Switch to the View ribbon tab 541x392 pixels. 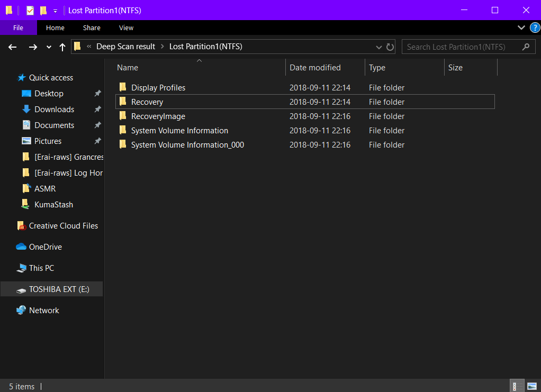click(127, 28)
